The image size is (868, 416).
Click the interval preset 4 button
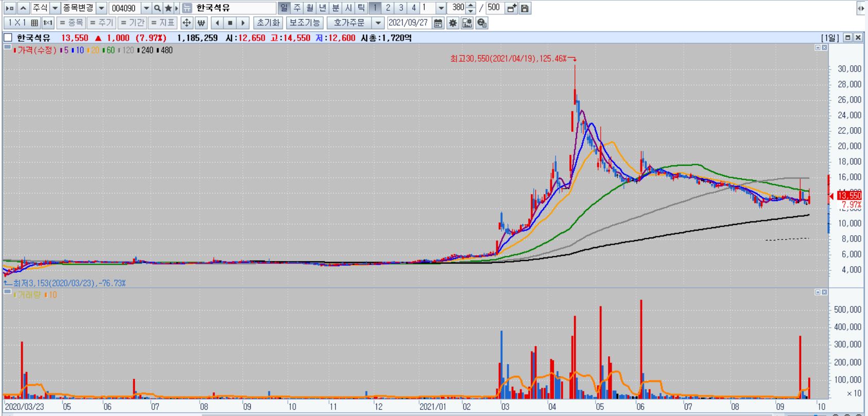click(413, 8)
